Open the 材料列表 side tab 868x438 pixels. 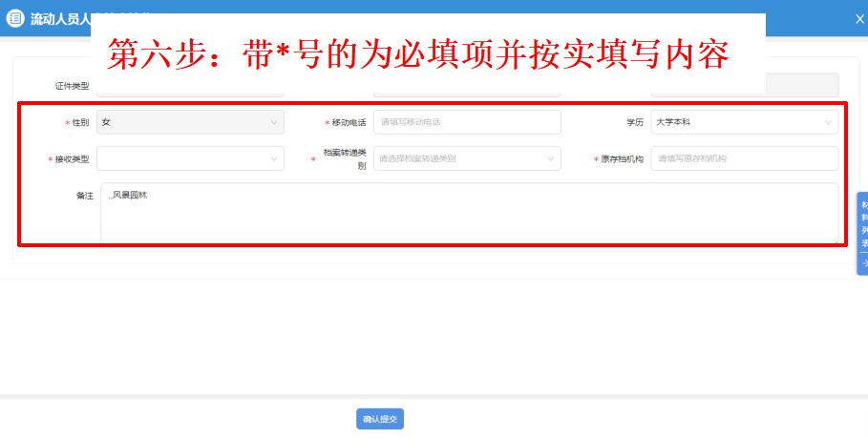863,234
